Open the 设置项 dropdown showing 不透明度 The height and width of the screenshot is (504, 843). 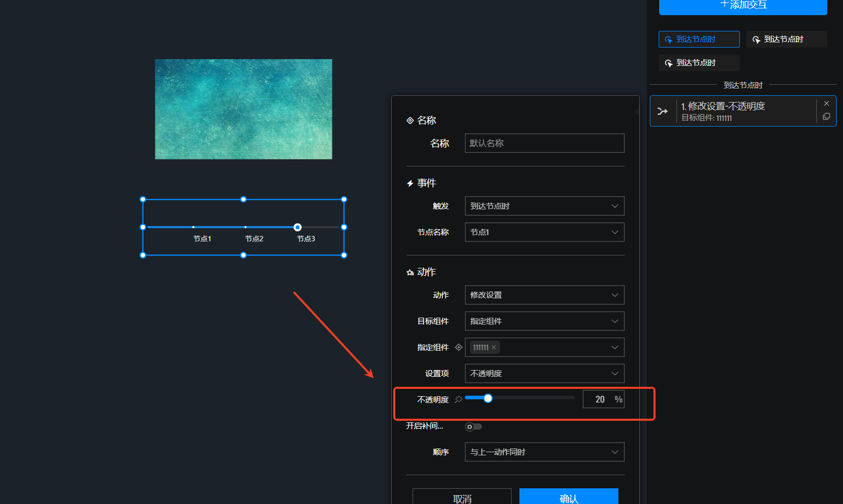coord(544,374)
